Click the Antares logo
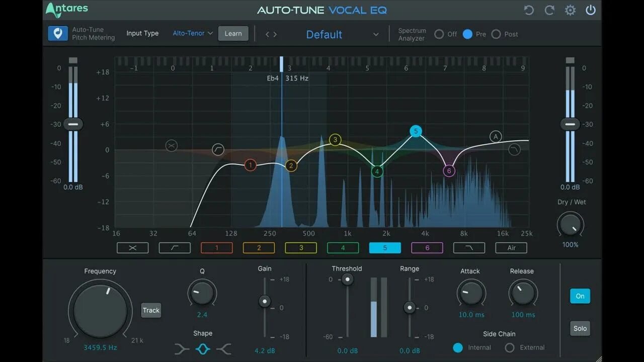The width and height of the screenshot is (644, 362). [66, 9]
